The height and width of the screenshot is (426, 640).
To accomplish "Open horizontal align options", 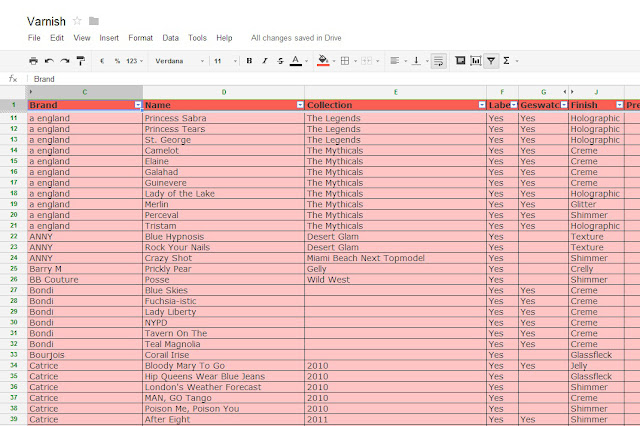I will click(x=395, y=61).
